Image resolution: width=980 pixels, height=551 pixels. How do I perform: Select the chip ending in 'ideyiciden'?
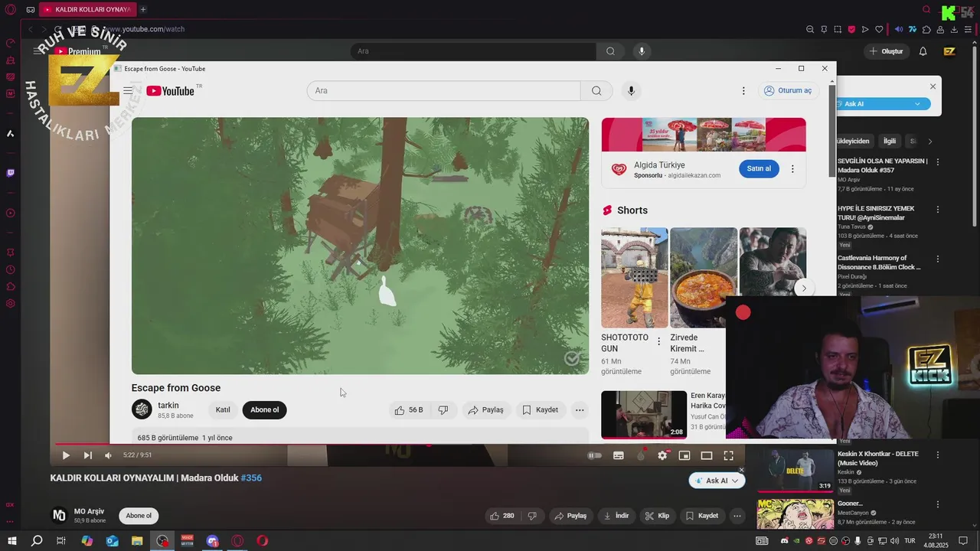854,142
